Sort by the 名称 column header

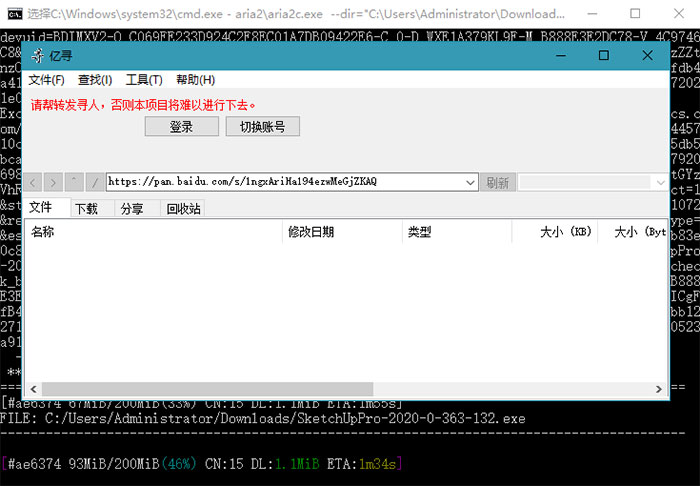(153, 232)
